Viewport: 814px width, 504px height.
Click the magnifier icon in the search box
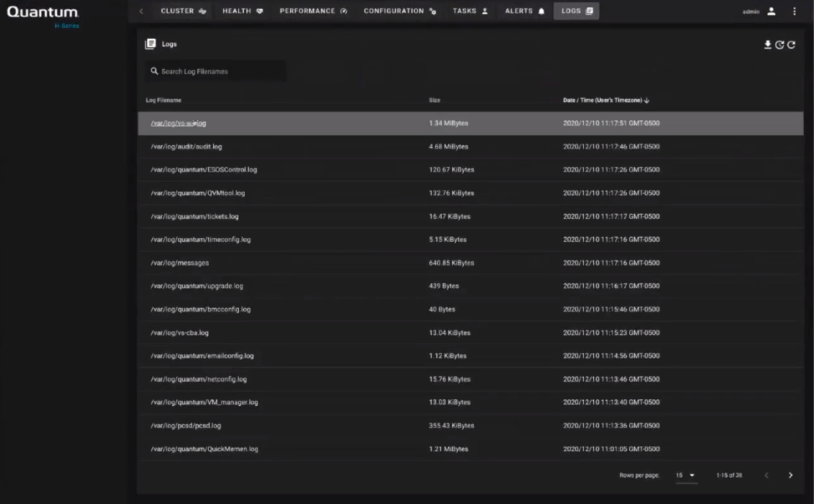coord(154,71)
